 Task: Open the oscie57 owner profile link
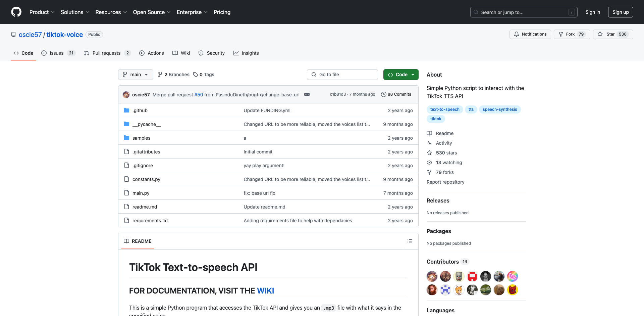point(30,35)
